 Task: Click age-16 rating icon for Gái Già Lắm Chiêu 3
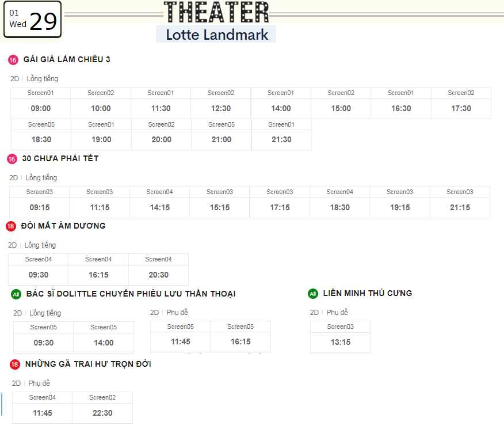(x=13, y=60)
